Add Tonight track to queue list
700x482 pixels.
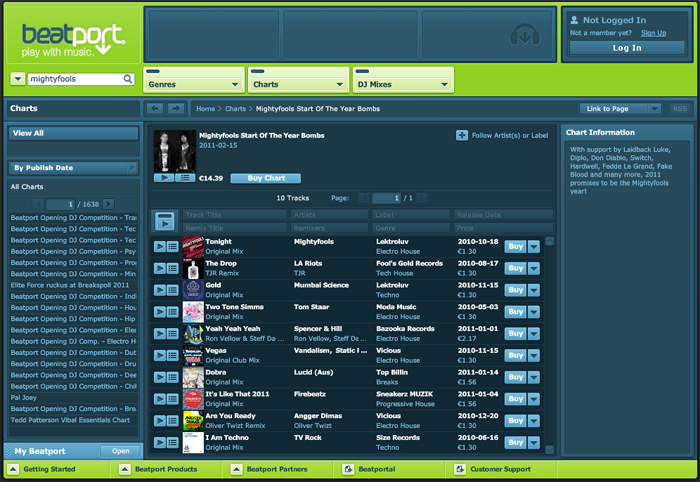pyautogui.click(x=173, y=246)
